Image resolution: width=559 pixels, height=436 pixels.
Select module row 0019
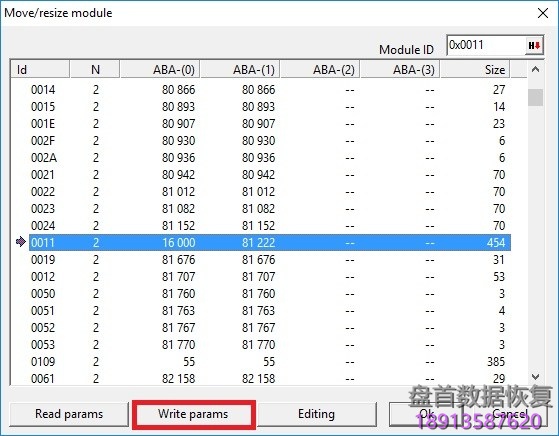tap(270, 260)
